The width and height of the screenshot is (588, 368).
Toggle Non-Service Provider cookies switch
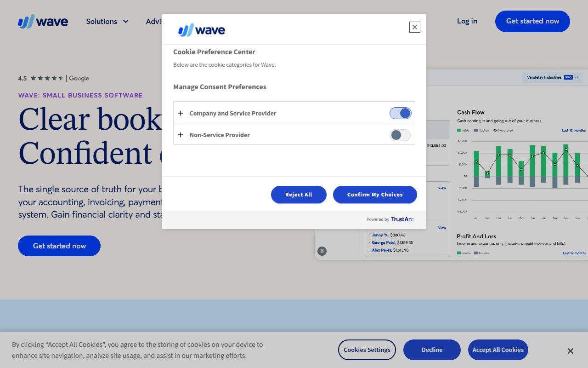pos(400,135)
